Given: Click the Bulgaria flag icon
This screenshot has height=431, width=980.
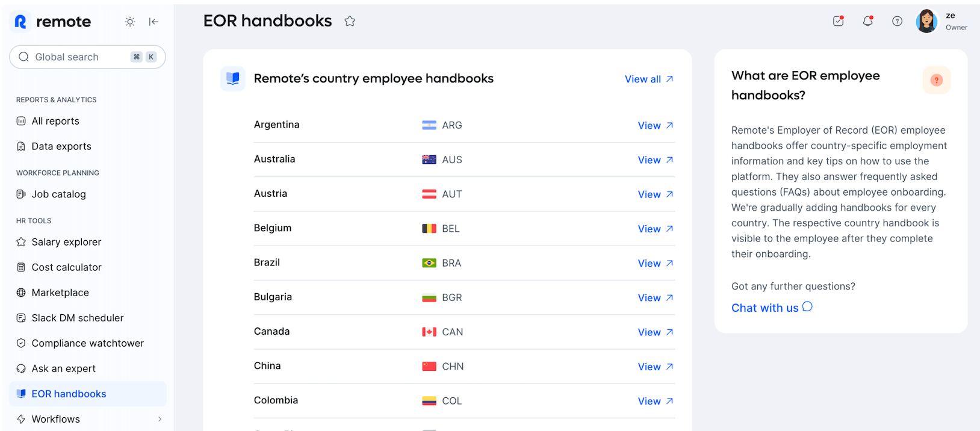Looking at the screenshot, I should (429, 297).
